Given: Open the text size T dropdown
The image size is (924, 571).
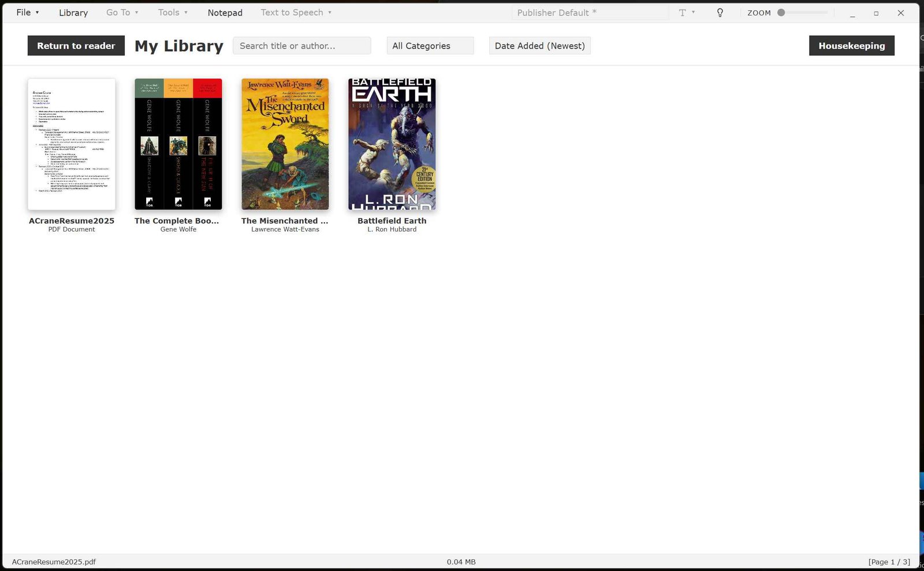Looking at the screenshot, I should pyautogui.click(x=687, y=12).
